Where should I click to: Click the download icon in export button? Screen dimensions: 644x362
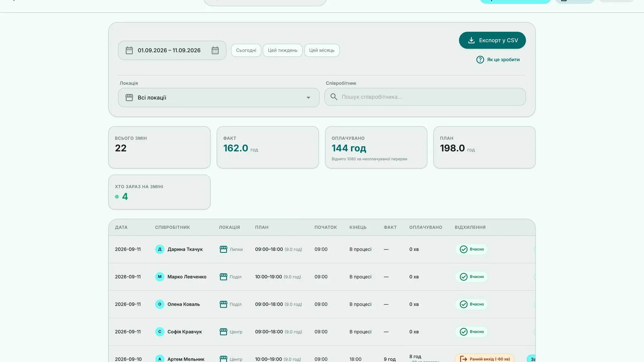click(x=471, y=40)
